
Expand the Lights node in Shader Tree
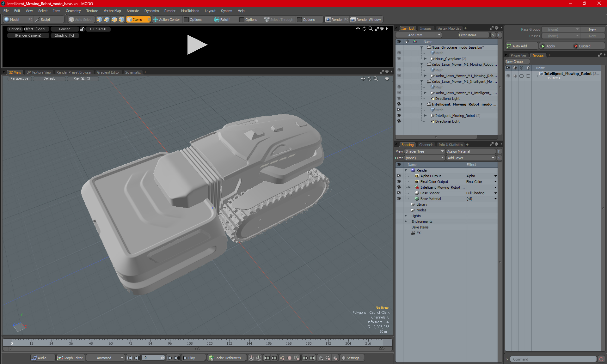[x=406, y=216]
